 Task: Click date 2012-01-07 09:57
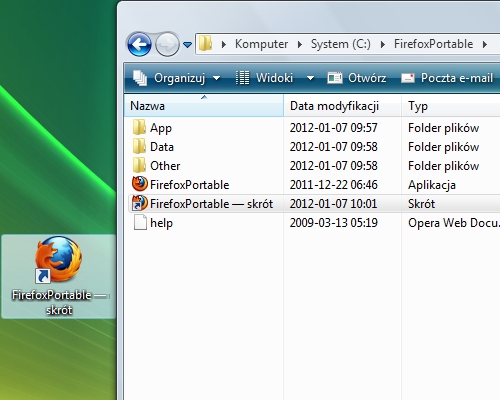point(333,128)
